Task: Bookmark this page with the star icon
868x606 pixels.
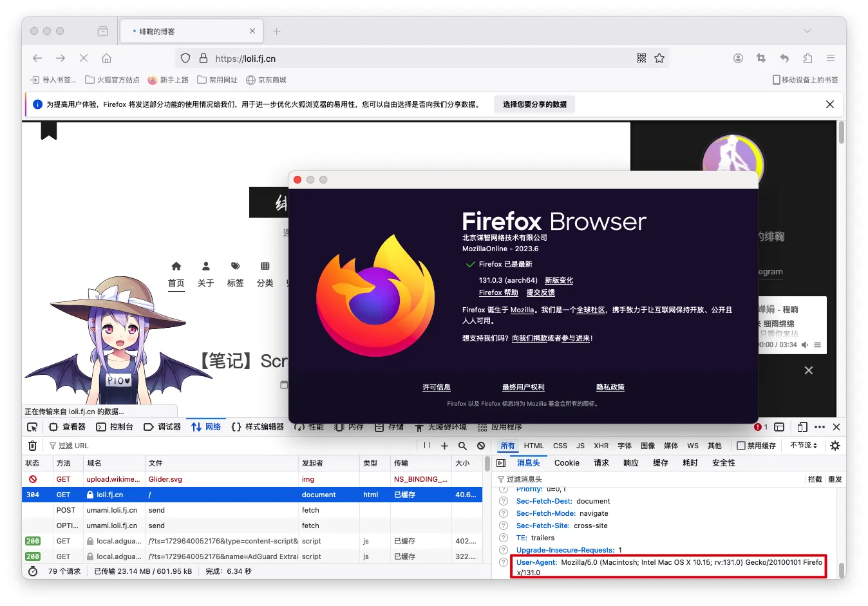Action: pyautogui.click(x=659, y=59)
